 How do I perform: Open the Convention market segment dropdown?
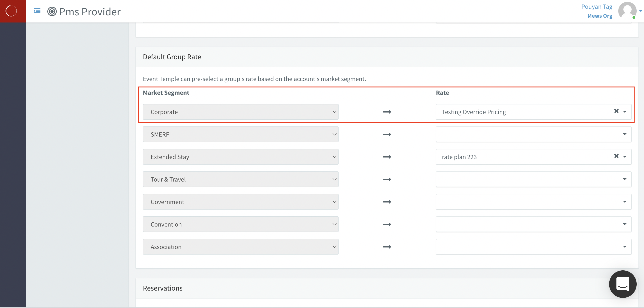point(240,224)
